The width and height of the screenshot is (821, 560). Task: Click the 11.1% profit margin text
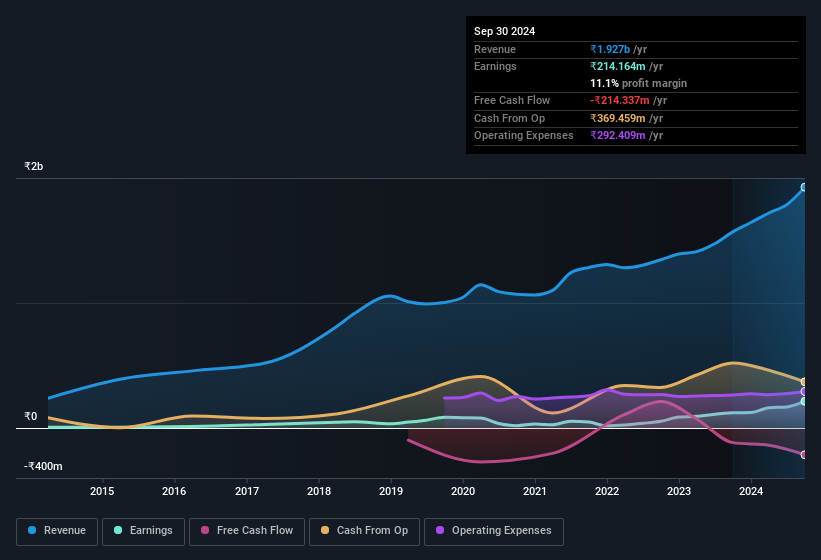coord(639,83)
